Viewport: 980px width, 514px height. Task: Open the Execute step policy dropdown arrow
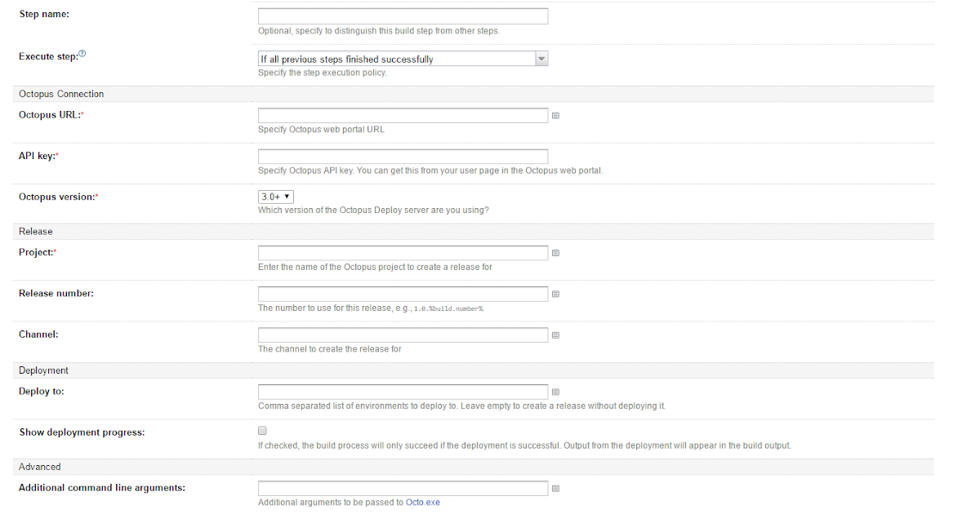point(541,58)
